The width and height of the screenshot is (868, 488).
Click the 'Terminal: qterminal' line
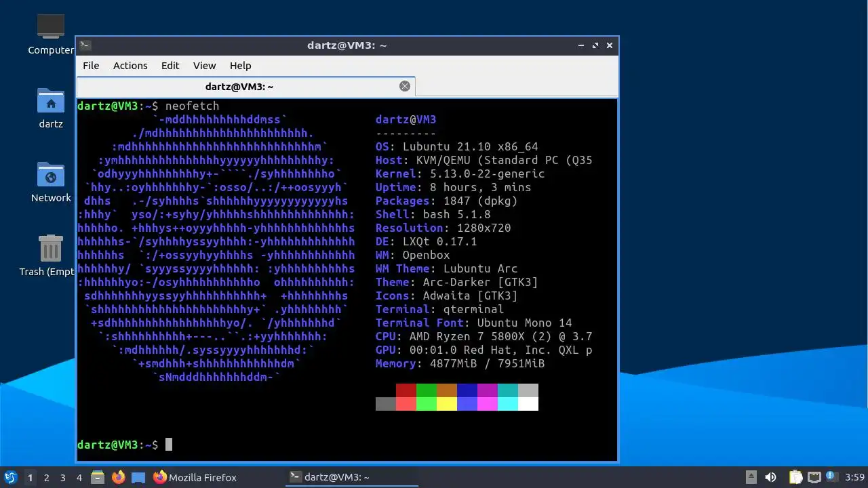point(440,309)
